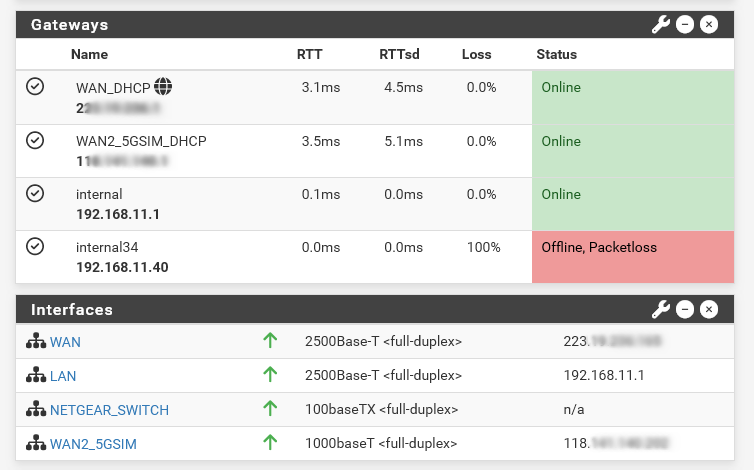
Task: Open Gateways widget settings wrench
Action: [661, 24]
